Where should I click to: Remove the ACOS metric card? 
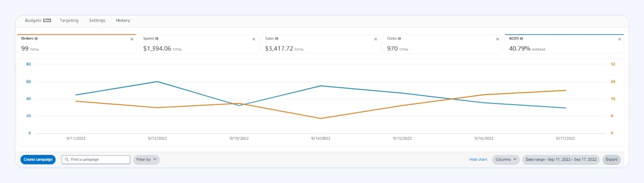(619, 39)
